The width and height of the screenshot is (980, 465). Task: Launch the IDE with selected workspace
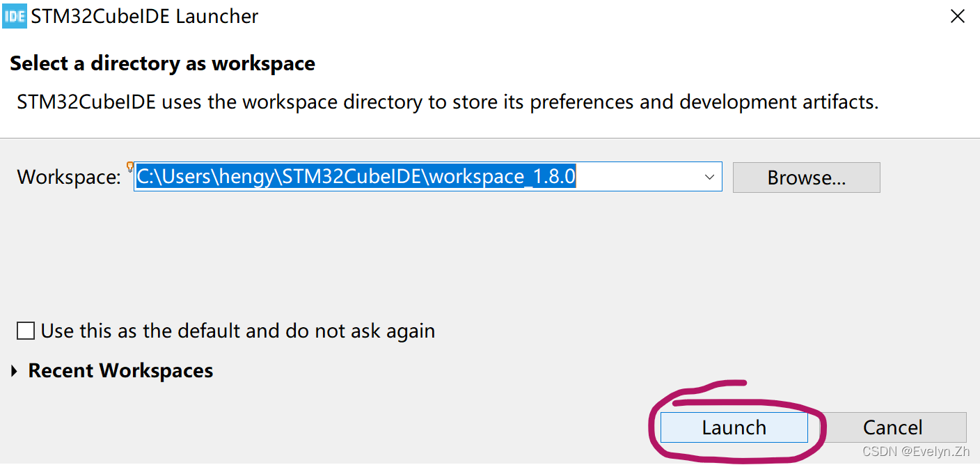click(x=734, y=427)
